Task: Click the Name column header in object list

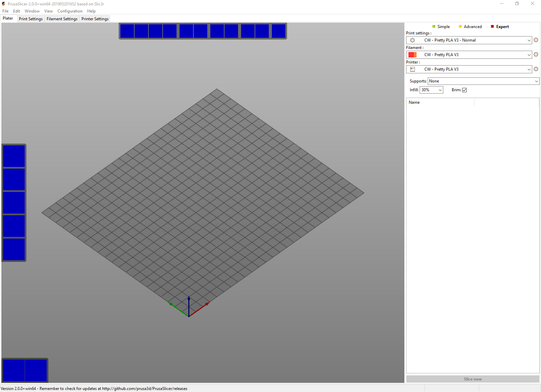Action: (x=440, y=102)
